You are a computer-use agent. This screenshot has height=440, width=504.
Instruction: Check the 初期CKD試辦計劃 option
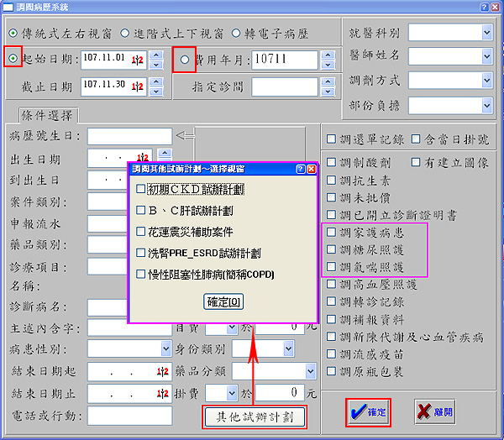pyautogui.click(x=141, y=189)
